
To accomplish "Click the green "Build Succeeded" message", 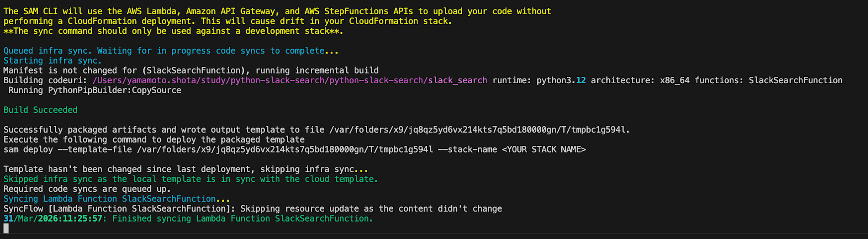I will [x=40, y=110].
